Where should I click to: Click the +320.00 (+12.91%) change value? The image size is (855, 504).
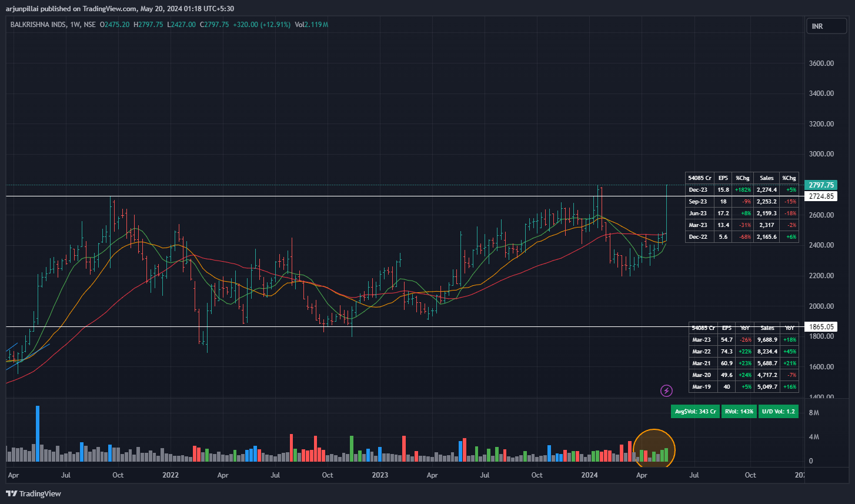(261, 25)
